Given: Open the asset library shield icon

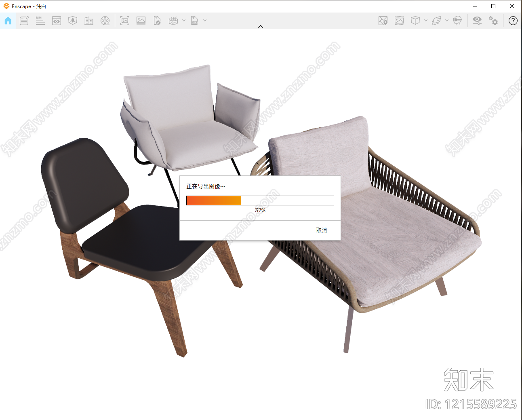Looking at the screenshot, I should (x=73, y=21).
